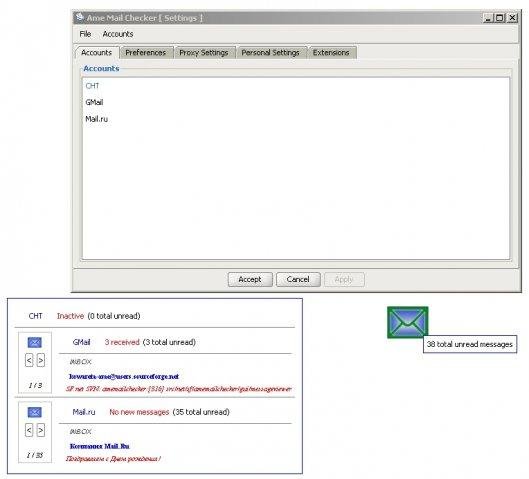Click the CHT label in popup
Image resolution: width=529 pixels, height=479 pixels.
tap(35, 316)
